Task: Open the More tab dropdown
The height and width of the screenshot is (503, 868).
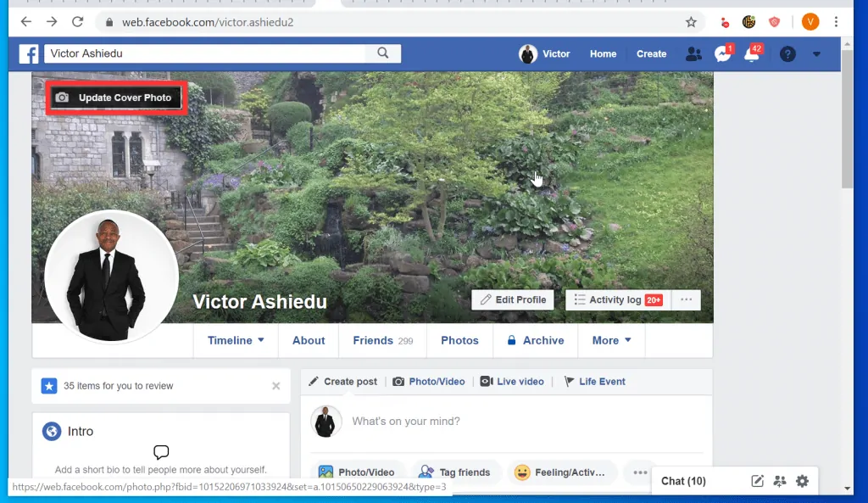Action: point(611,340)
